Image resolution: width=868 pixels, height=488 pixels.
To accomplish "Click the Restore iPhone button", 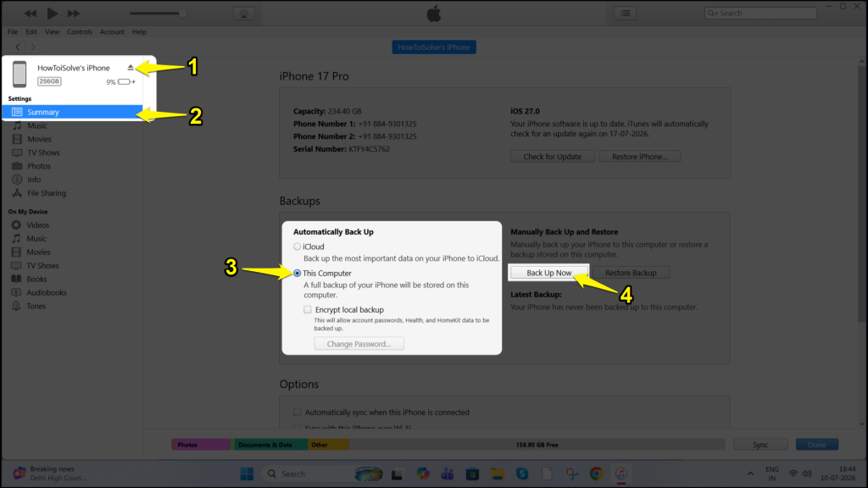I will click(x=639, y=157).
